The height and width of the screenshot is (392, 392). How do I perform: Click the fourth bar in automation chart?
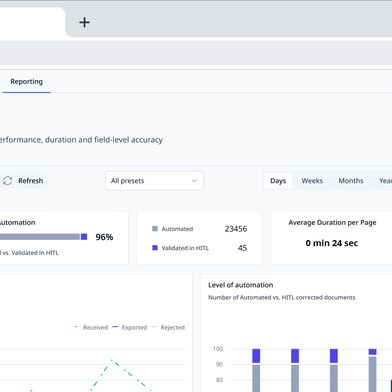pyautogui.click(x=373, y=370)
